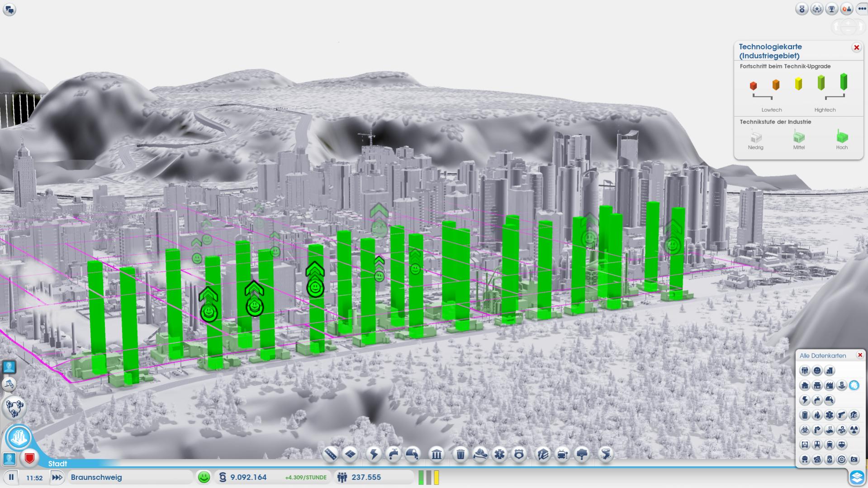Screen dimensions: 868x488
Task: Show the Radiation data map
Action: click(x=854, y=430)
